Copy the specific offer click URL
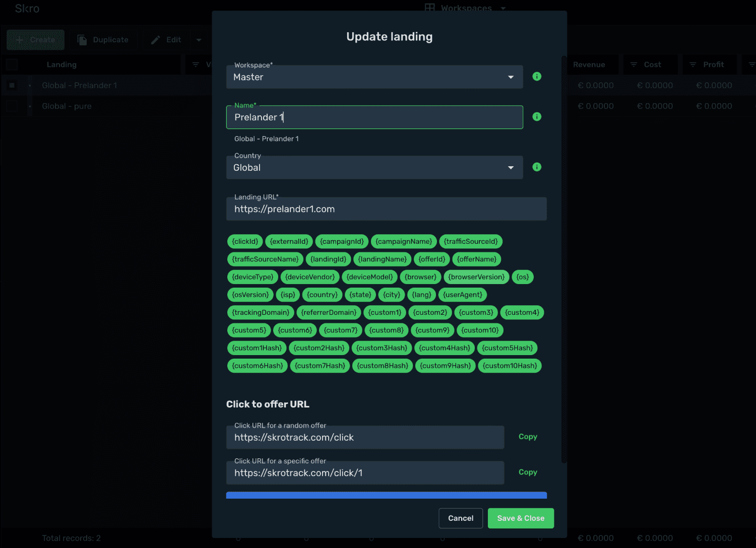Viewport: 756px width, 548px height. (528, 472)
